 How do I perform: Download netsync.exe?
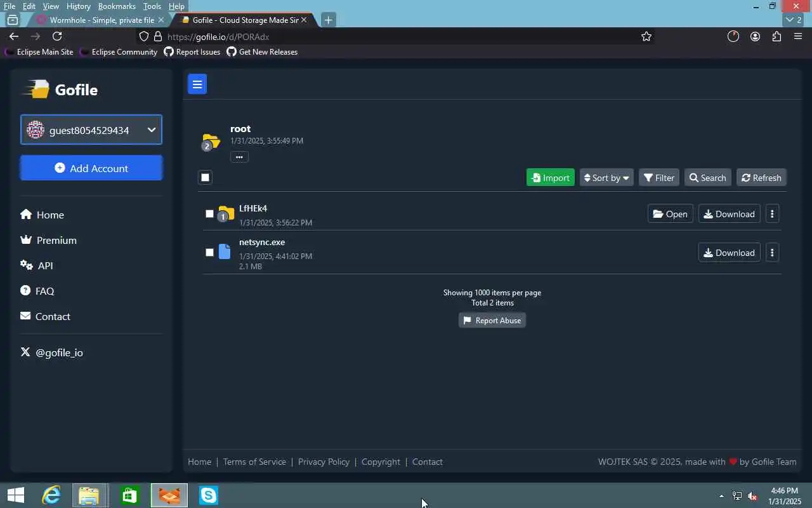point(729,253)
